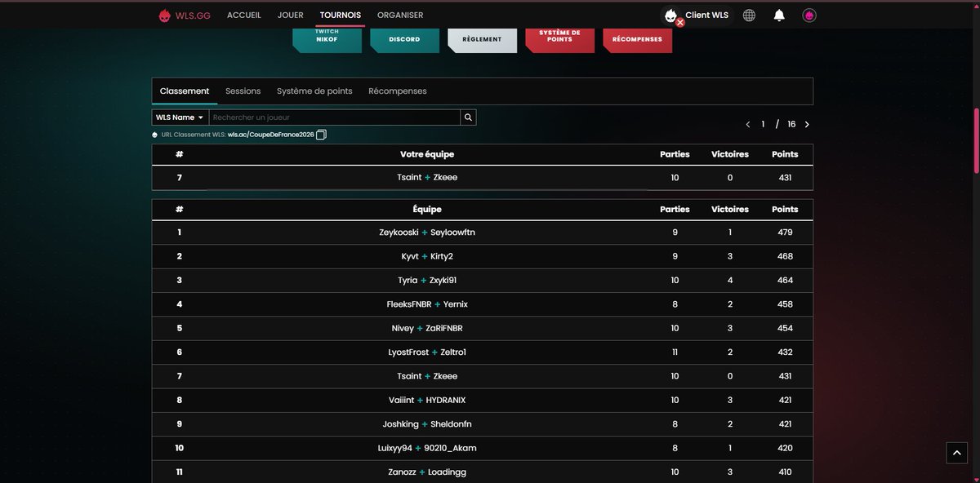Click player name ZaRiFNBR

coord(444,328)
